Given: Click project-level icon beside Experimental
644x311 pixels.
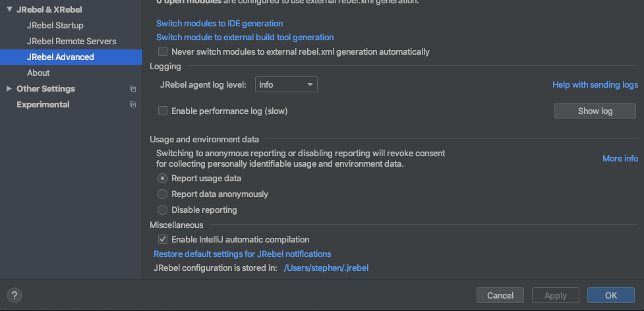Looking at the screenshot, I should 132,105.
